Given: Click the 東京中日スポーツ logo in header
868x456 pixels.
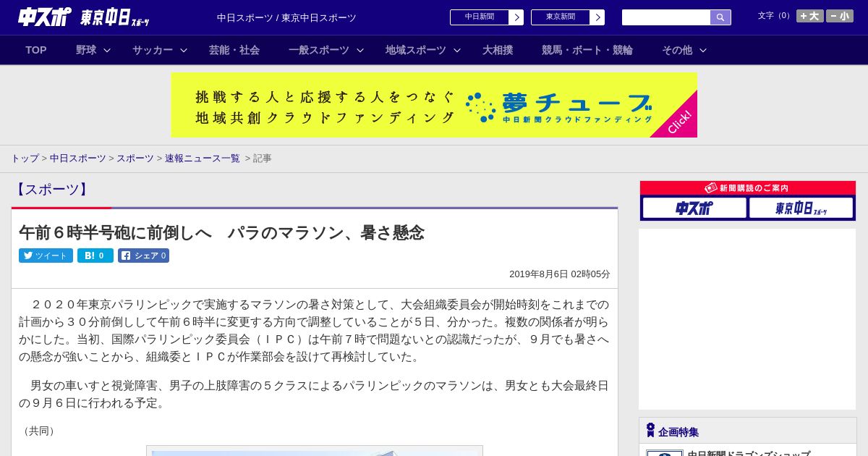Looking at the screenshot, I should 115,17.
